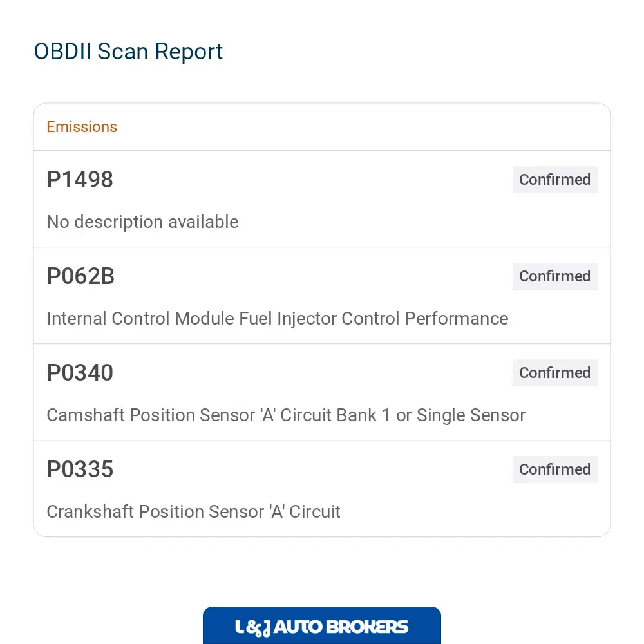Image resolution: width=644 pixels, height=644 pixels.
Task: Click the ampersand in the L&J logo
Action: (253, 629)
